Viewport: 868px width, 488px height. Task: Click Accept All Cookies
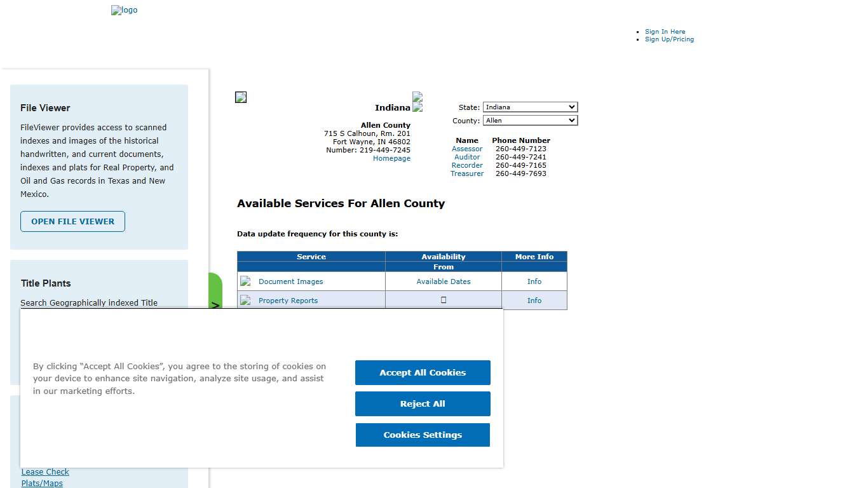coord(423,372)
